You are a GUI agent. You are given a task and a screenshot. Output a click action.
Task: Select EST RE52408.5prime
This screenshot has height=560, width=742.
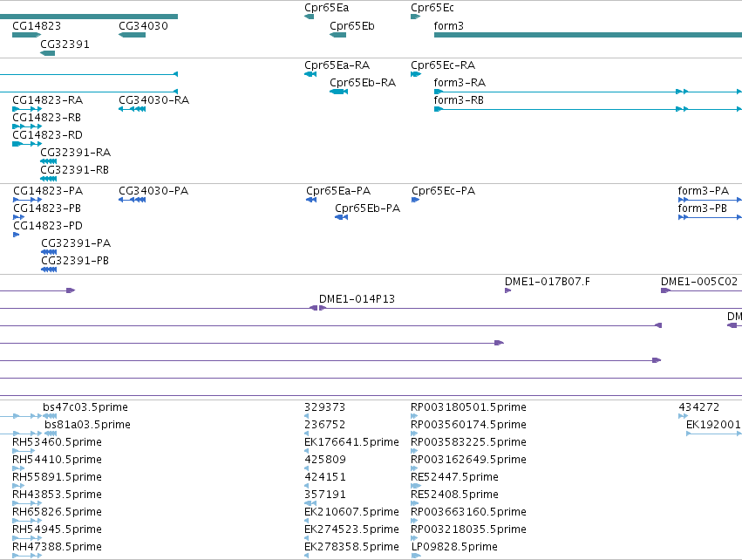click(454, 495)
